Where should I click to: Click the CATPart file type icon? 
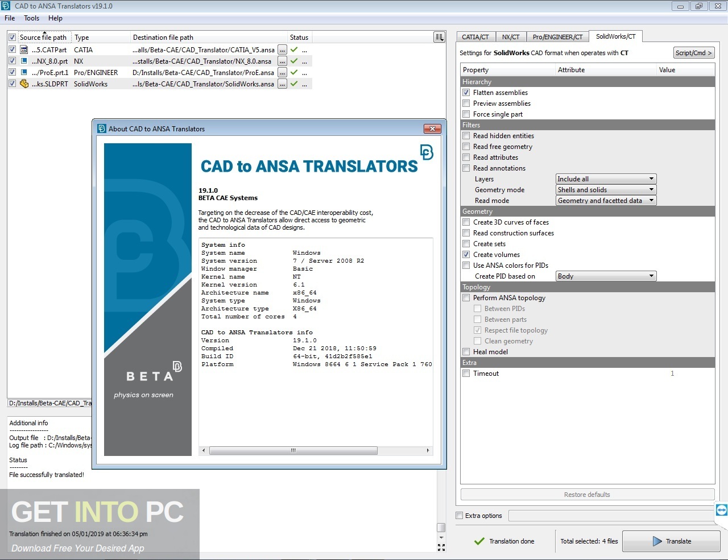point(24,50)
